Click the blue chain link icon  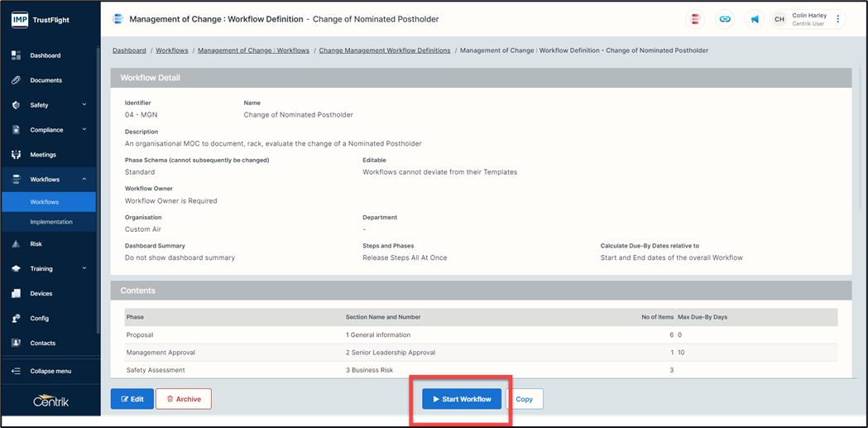(725, 19)
